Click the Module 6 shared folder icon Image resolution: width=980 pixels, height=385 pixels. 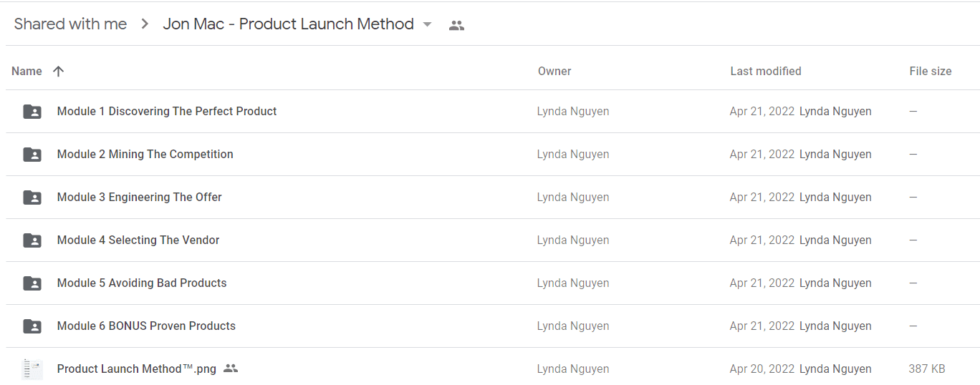pyautogui.click(x=32, y=326)
